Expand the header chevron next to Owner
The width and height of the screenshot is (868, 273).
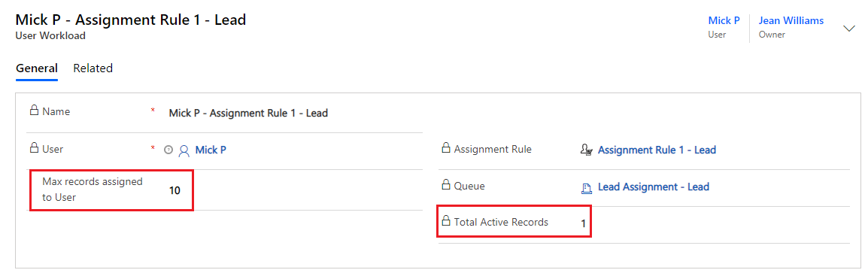[x=849, y=29]
